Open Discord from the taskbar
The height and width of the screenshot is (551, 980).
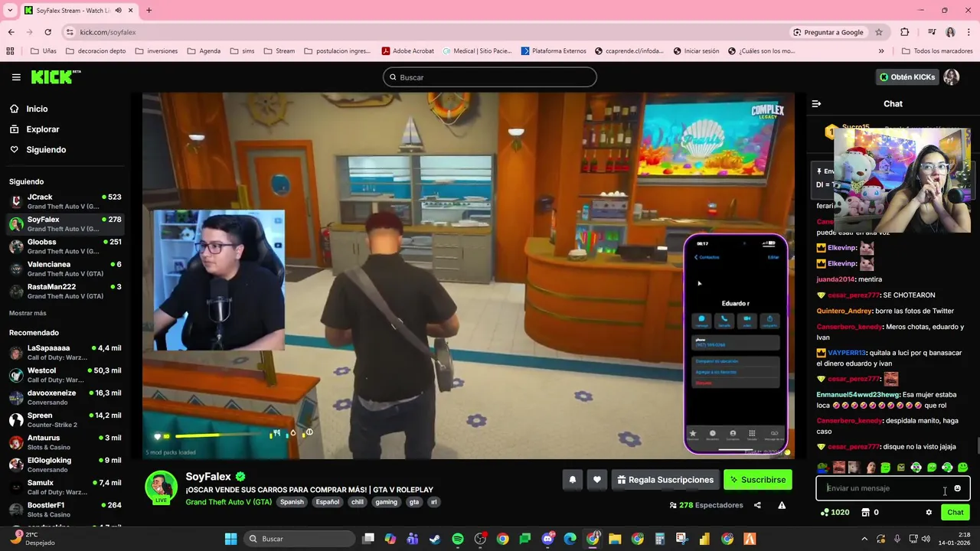(x=547, y=539)
